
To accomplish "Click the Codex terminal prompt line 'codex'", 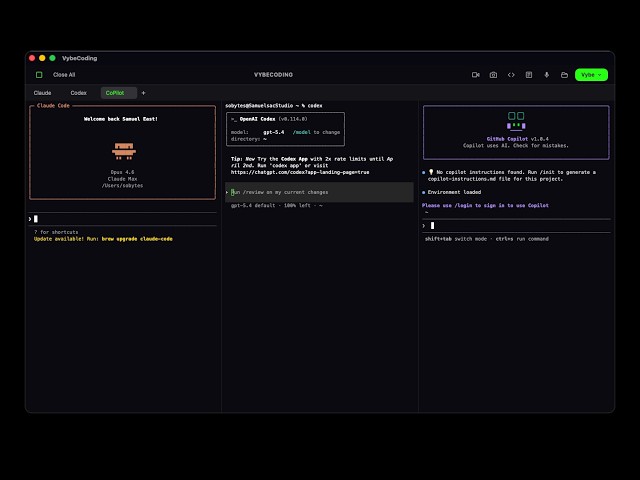I will 273,106.
